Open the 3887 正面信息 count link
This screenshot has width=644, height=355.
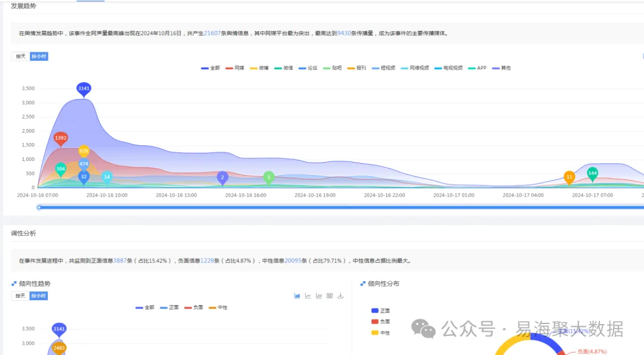[x=120, y=261]
